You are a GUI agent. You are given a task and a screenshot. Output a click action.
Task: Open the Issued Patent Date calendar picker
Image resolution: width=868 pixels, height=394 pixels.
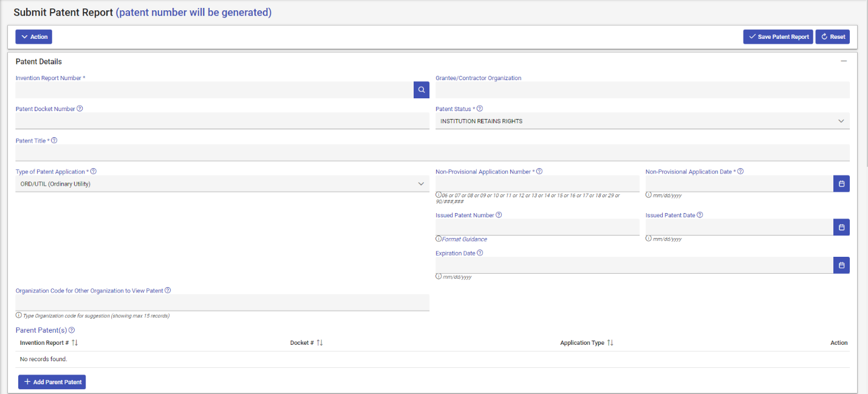pos(841,227)
